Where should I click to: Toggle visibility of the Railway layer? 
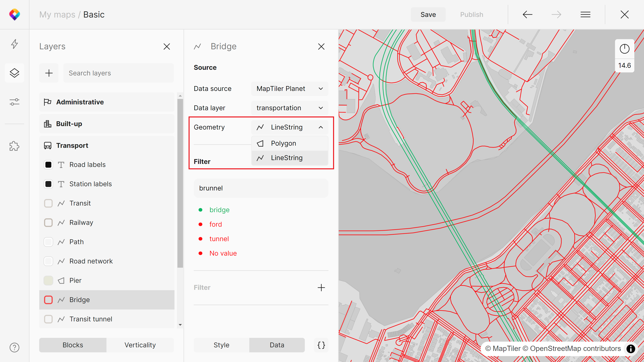(48, 222)
